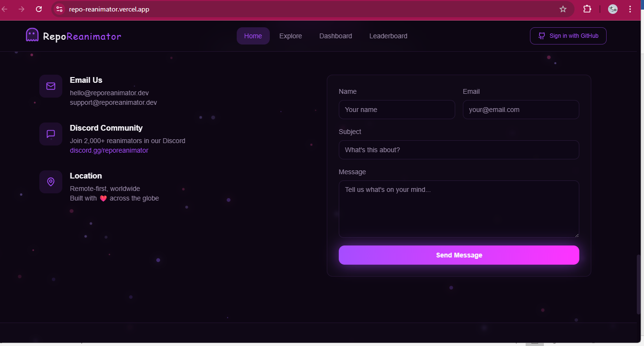Select the support@reporeanimator.dev email text
Screen dimensions: 644x346
pos(114,102)
